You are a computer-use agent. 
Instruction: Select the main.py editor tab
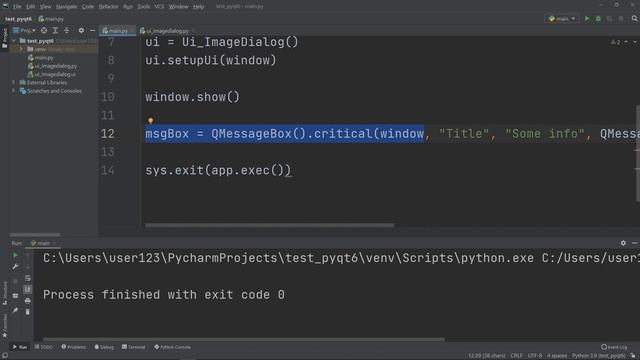(118, 31)
